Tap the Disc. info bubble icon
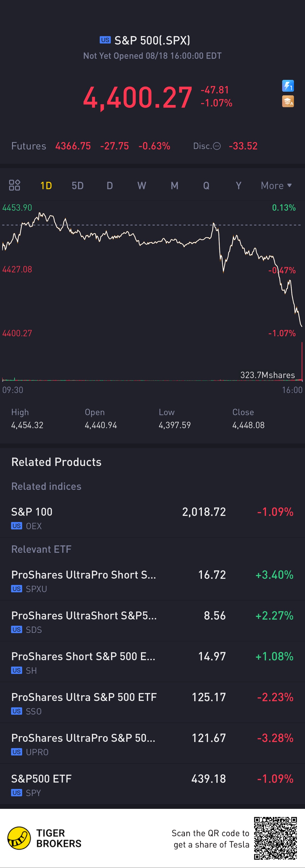The image size is (305, 868). tap(217, 146)
